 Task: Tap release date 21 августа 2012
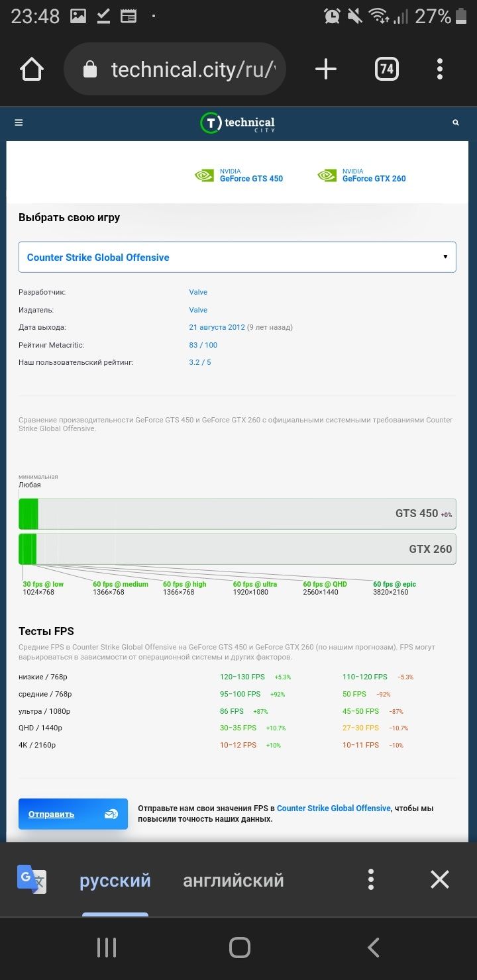[217, 327]
